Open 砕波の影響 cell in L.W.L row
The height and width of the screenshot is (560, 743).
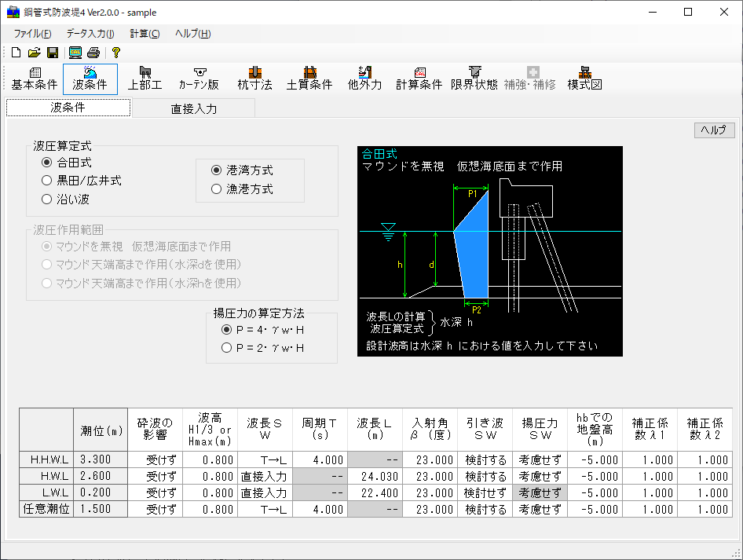[x=156, y=492]
